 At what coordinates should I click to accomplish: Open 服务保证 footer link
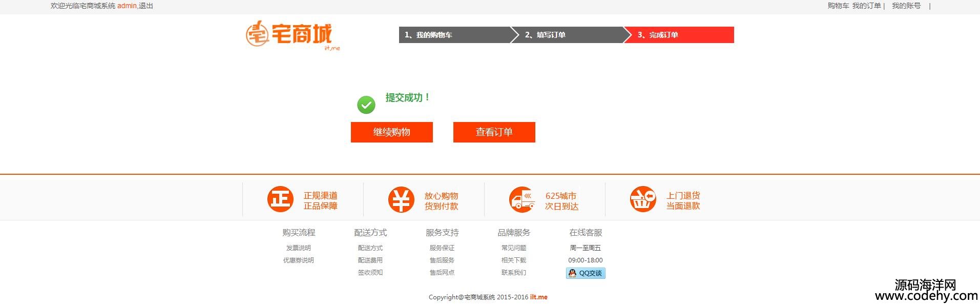coord(442,248)
